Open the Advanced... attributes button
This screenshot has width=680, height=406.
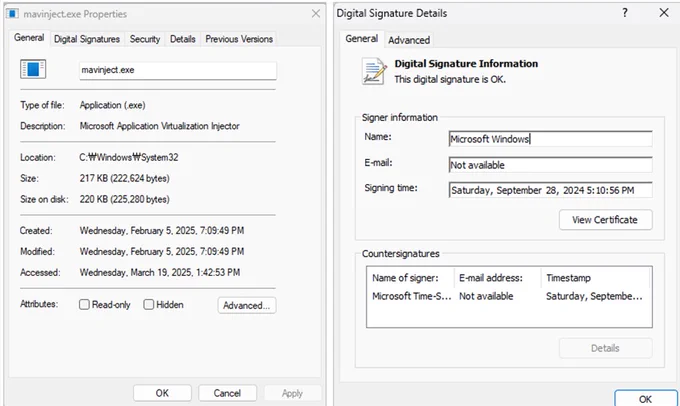point(247,305)
